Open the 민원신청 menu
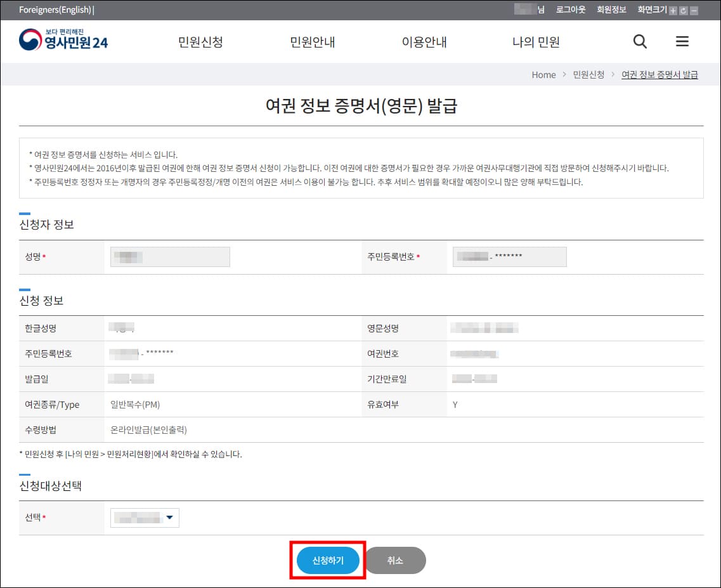Screen dimensions: 721x588 point(201,41)
